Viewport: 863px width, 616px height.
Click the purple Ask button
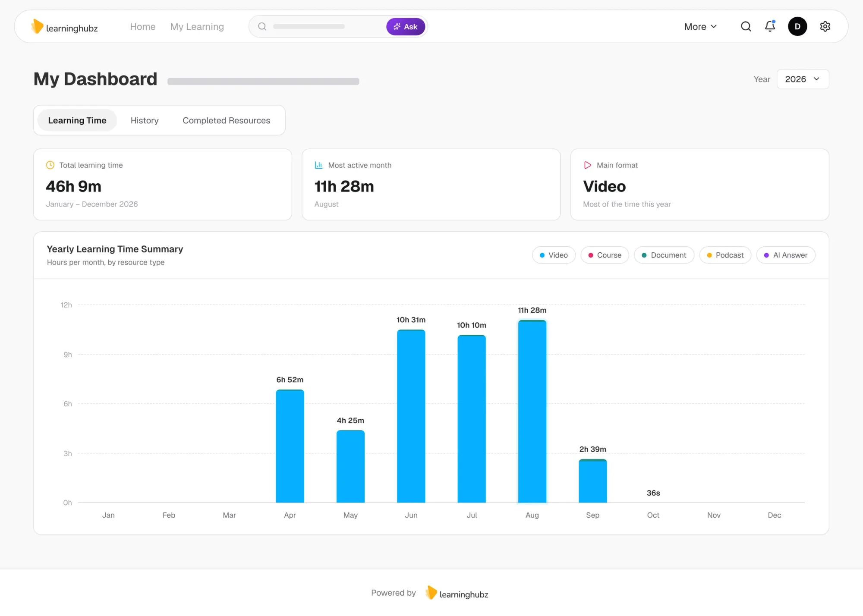tap(406, 27)
